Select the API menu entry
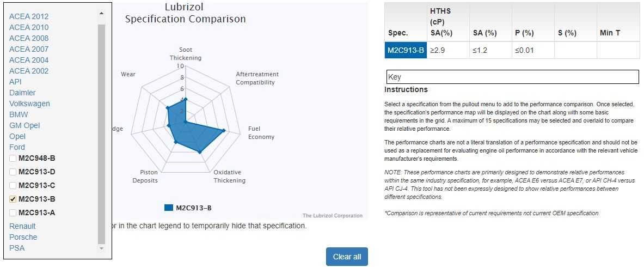Screen dimensions: 644x267 pyautogui.click(x=15, y=82)
